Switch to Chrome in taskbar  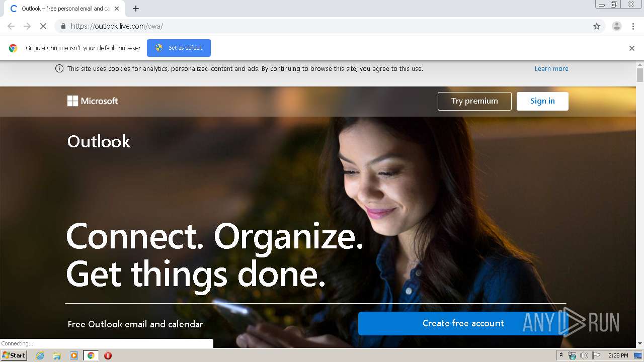(x=91, y=355)
